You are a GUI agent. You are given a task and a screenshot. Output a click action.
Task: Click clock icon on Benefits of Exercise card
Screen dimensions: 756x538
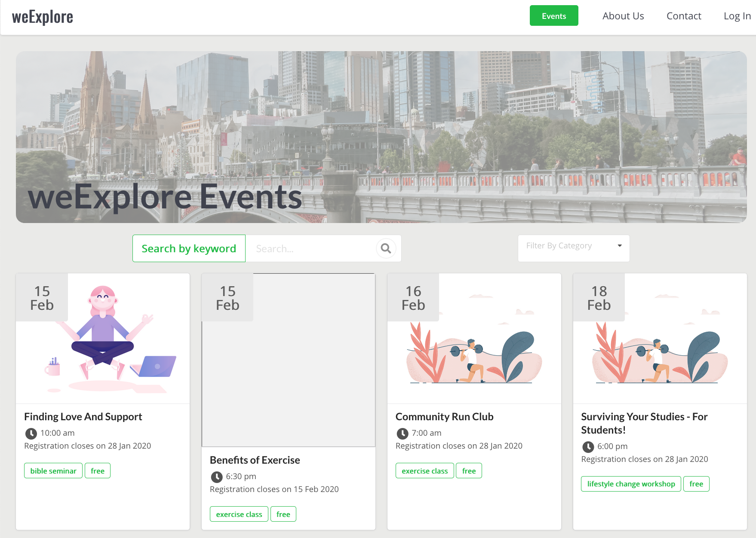click(217, 477)
